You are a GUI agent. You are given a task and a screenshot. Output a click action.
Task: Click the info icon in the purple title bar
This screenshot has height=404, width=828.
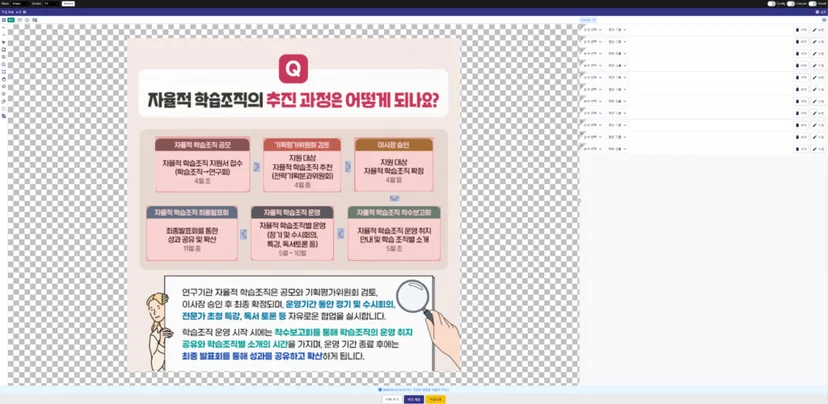pos(24,12)
